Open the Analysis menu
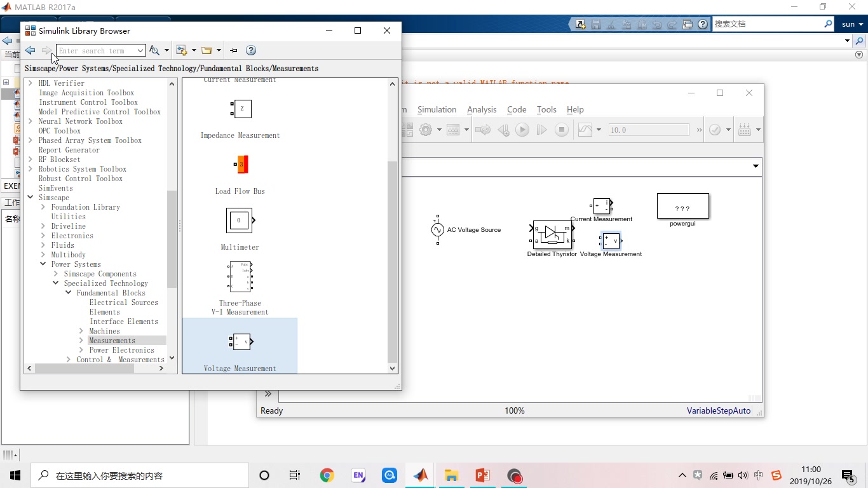Viewport: 868px width, 488px height. [482, 109]
